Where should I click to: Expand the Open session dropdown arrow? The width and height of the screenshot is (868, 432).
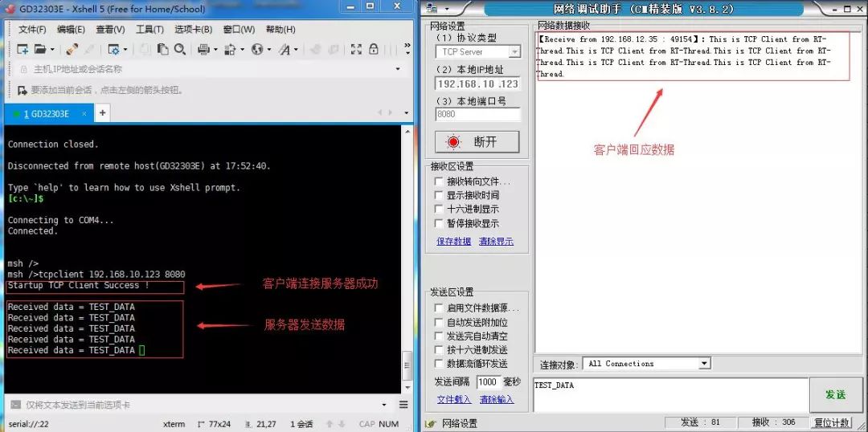[x=52, y=50]
